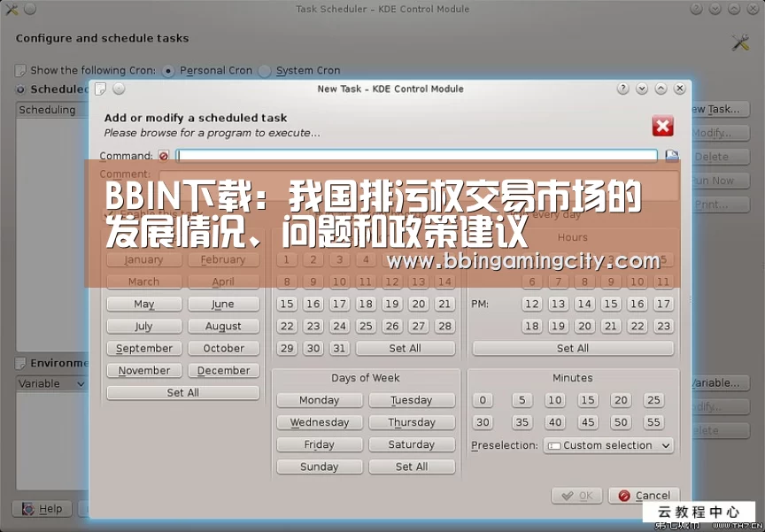
Task: Toggle minute 30 button
Action: (483, 422)
